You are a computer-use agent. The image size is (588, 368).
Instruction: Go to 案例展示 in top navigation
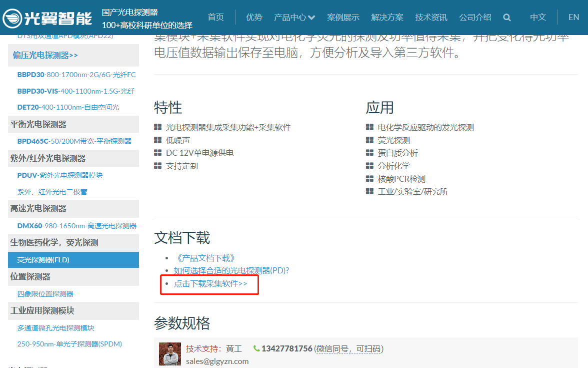point(343,18)
